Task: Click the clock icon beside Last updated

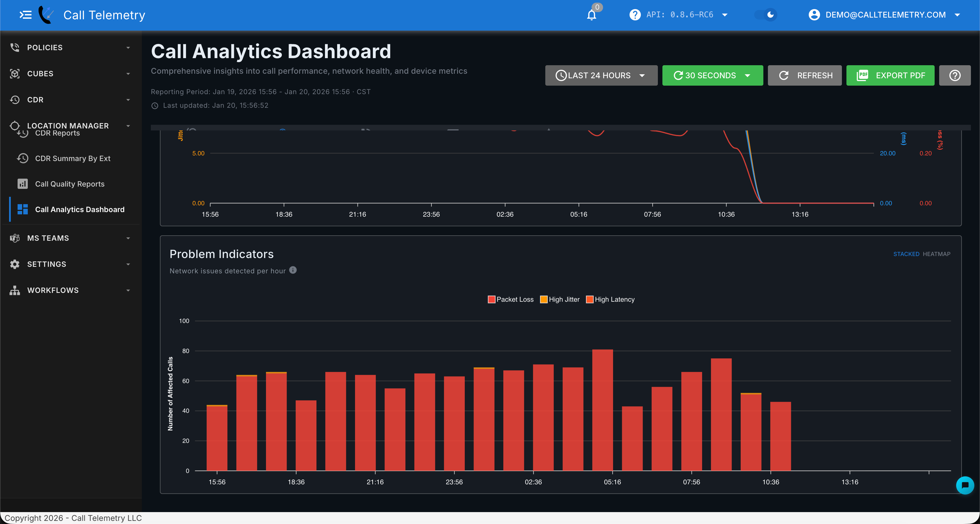Action: click(155, 106)
